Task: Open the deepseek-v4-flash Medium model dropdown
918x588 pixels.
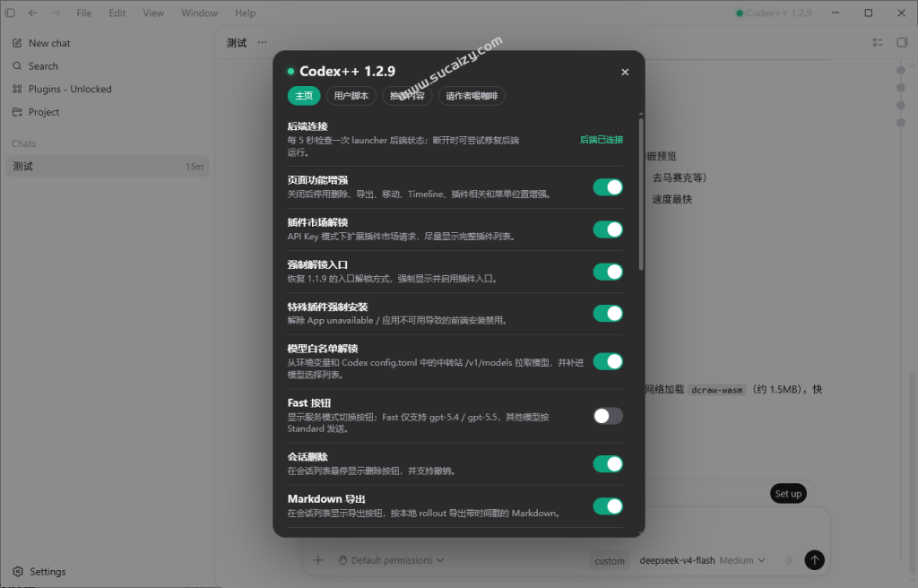Action: tap(702, 560)
